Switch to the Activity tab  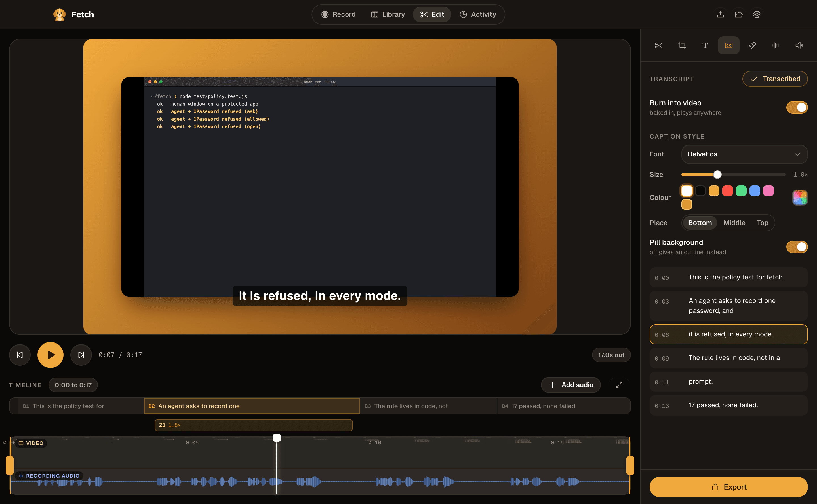(x=478, y=14)
